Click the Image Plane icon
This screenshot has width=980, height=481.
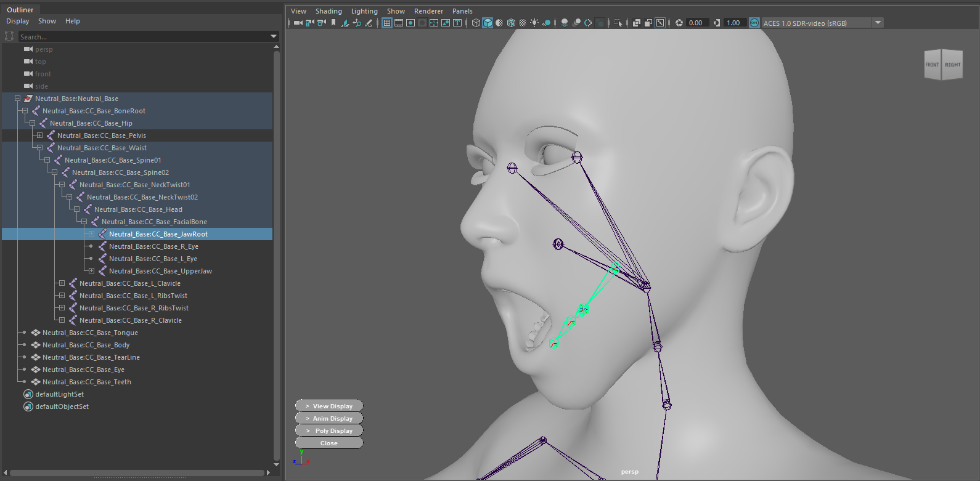click(x=345, y=23)
